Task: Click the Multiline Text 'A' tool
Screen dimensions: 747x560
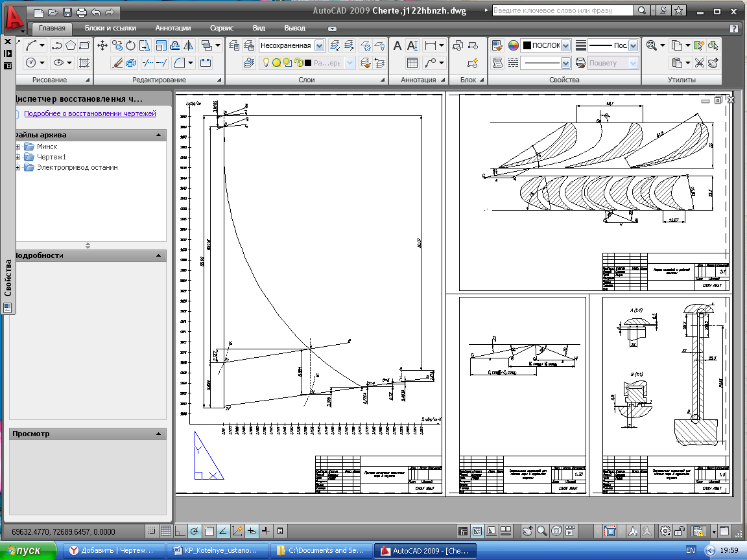Action: click(397, 46)
